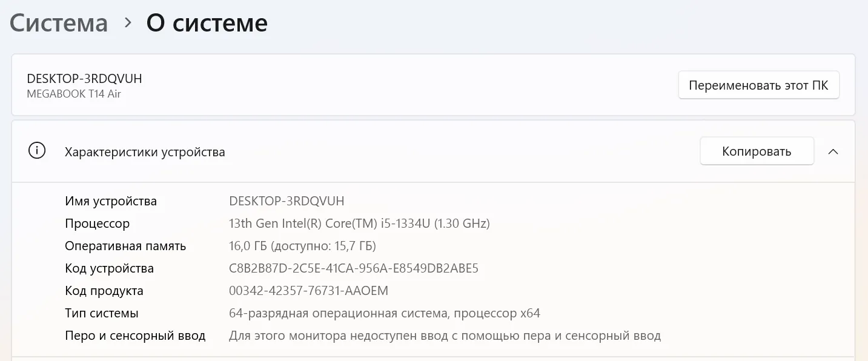Viewport: 868px width, 361px height.
Task: Select DESKTOP-3RDQVUH name in the top card
Action: pos(84,79)
